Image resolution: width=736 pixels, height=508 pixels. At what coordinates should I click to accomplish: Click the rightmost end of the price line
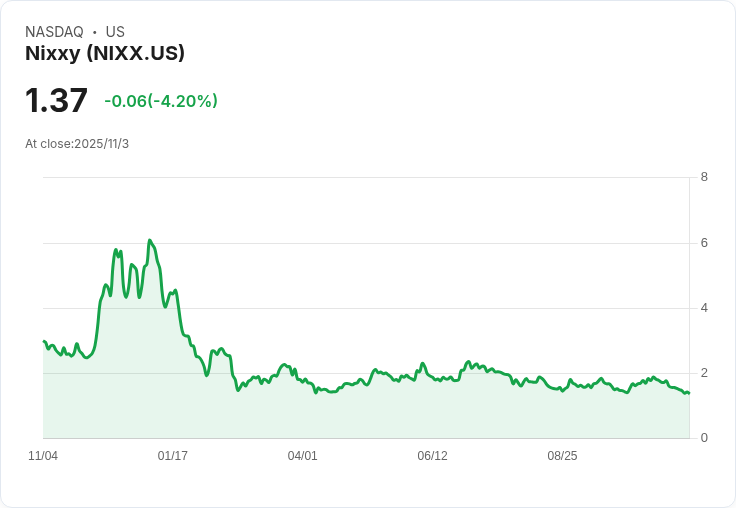coord(689,393)
